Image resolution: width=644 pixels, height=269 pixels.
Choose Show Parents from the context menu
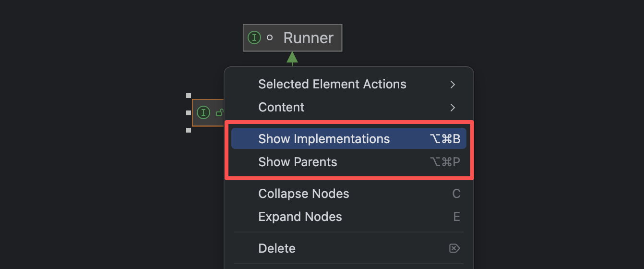click(298, 162)
